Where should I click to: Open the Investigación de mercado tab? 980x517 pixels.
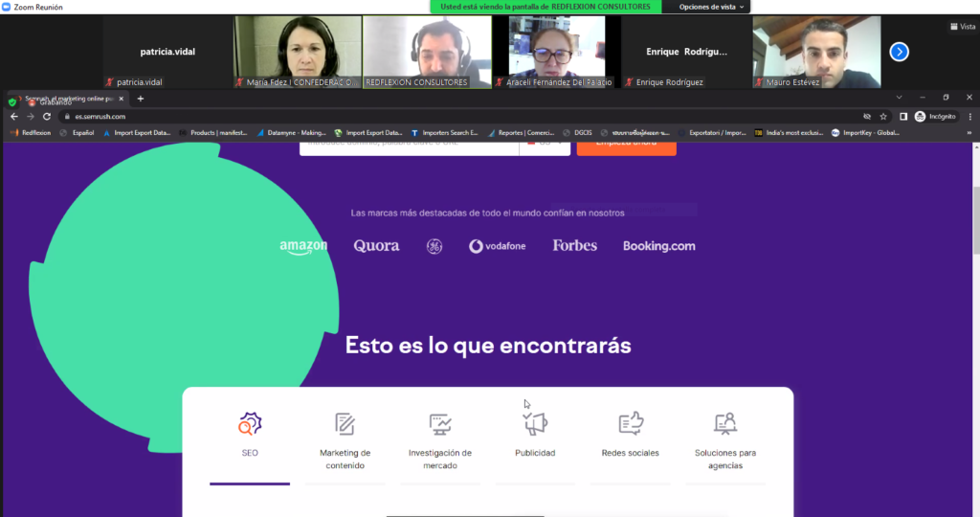[x=440, y=442]
